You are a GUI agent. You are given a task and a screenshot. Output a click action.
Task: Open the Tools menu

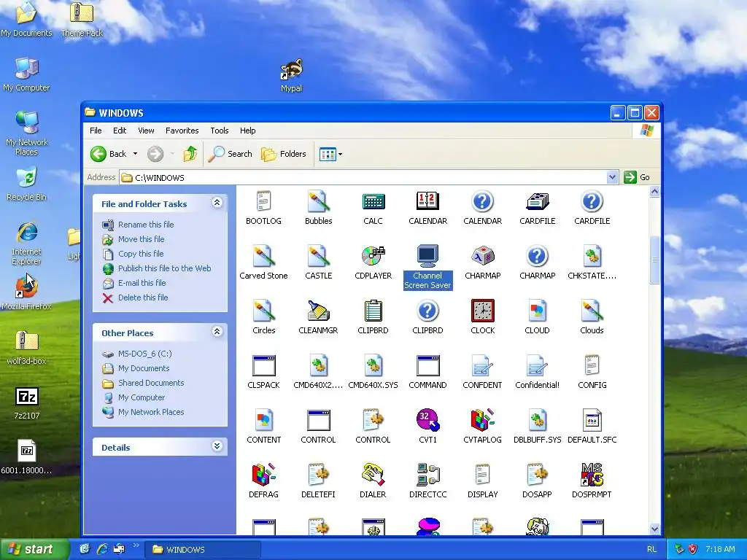point(219,131)
